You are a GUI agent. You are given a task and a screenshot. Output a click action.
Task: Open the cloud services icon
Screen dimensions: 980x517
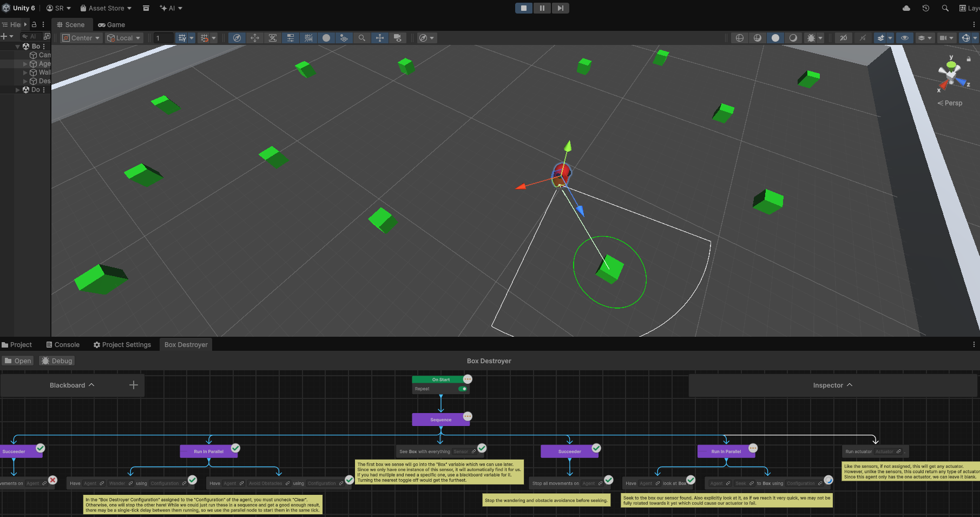click(x=906, y=8)
